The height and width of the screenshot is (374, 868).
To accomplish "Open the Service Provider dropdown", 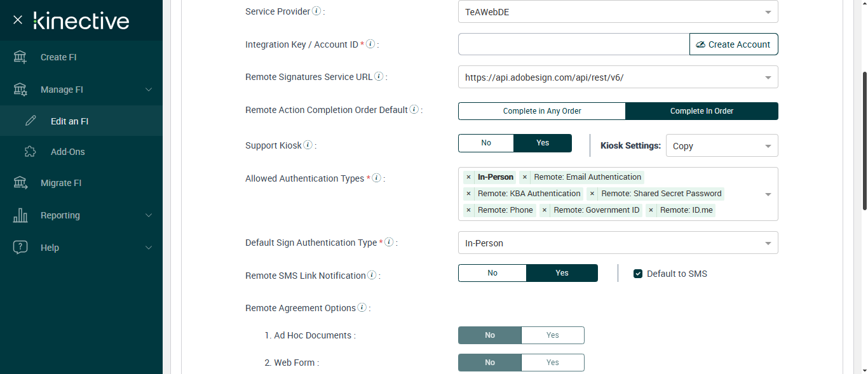I will coord(618,11).
